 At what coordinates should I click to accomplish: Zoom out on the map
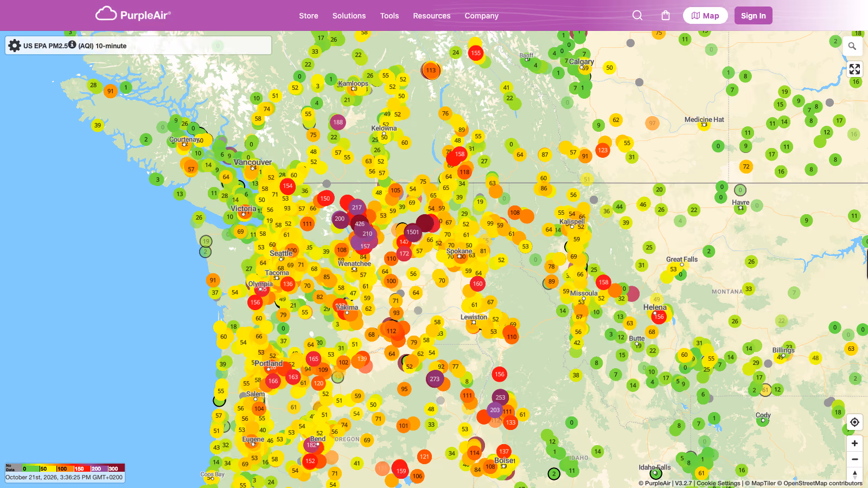pyautogui.click(x=854, y=459)
